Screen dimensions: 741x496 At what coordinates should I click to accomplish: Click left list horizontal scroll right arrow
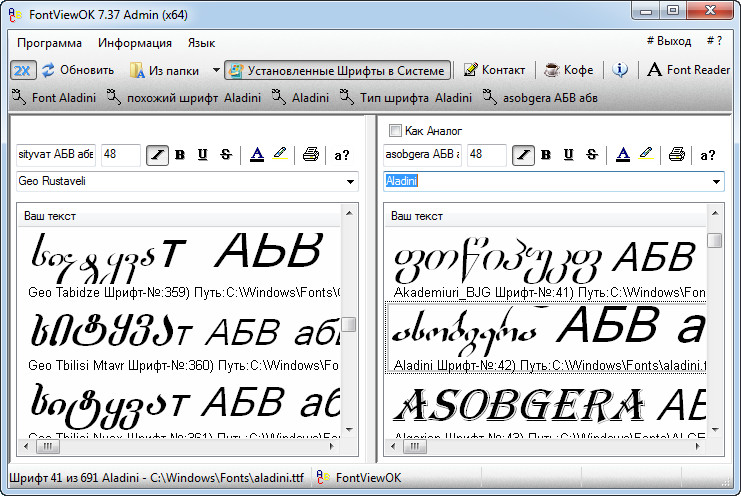pyautogui.click(x=331, y=446)
